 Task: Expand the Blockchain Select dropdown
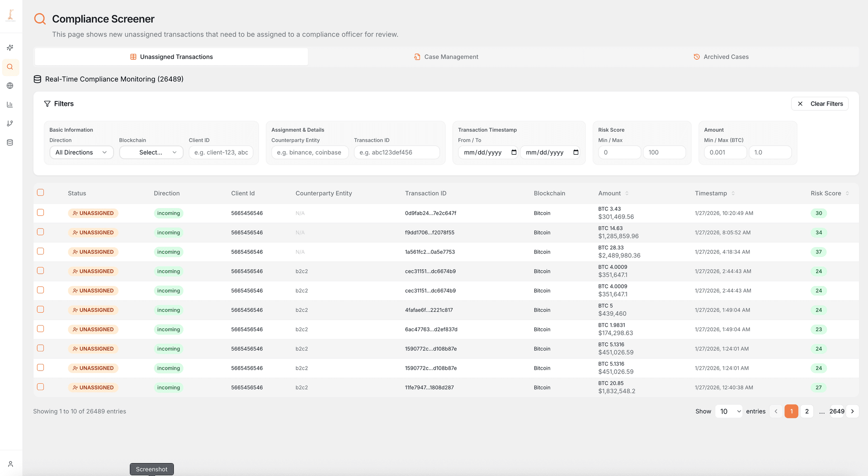[151, 152]
